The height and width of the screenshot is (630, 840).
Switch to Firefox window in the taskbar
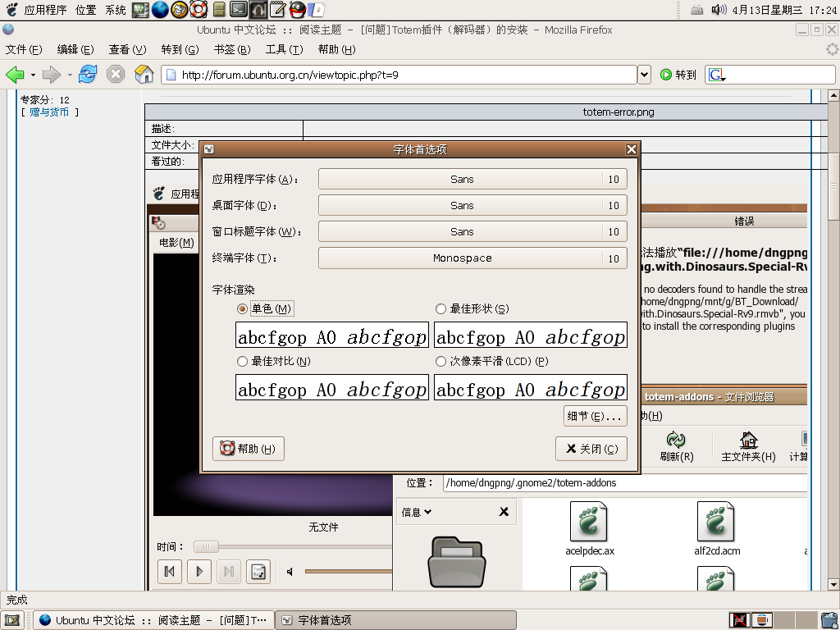tap(153, 620)
